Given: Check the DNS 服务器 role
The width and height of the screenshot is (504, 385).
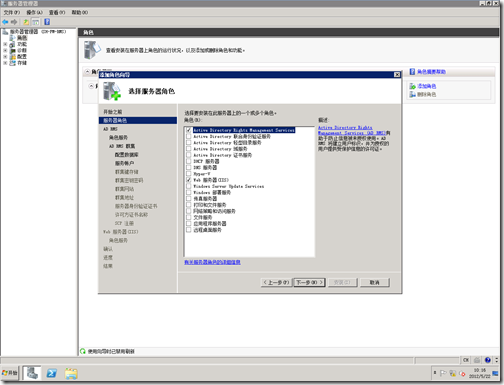Looking at the screenshot, I should tap(189, 167).
